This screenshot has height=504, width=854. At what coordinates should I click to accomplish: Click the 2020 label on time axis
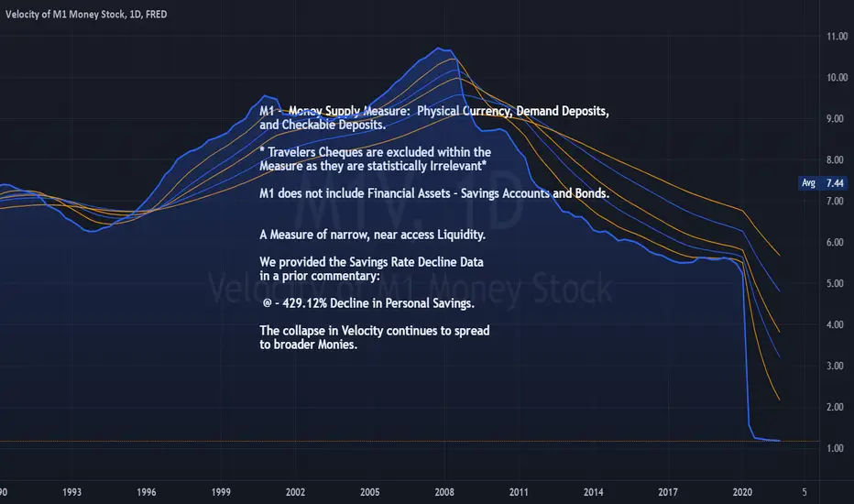(742, 492)
